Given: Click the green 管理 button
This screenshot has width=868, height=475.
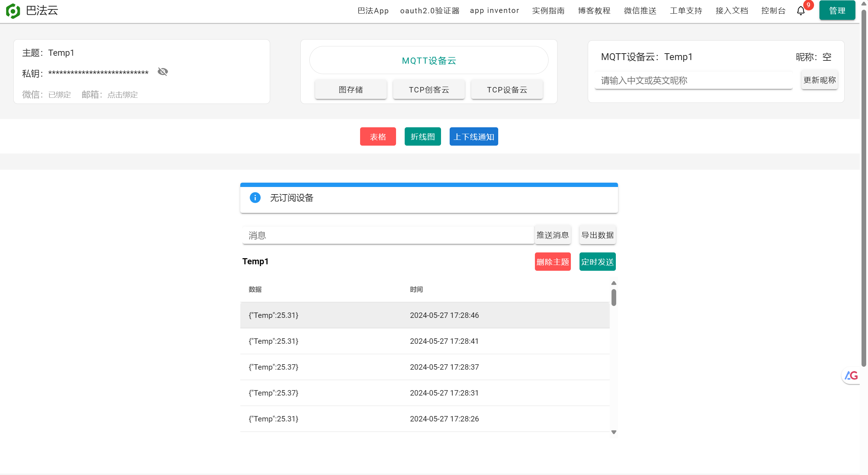Looking at the screenshot, I should 837,10.
